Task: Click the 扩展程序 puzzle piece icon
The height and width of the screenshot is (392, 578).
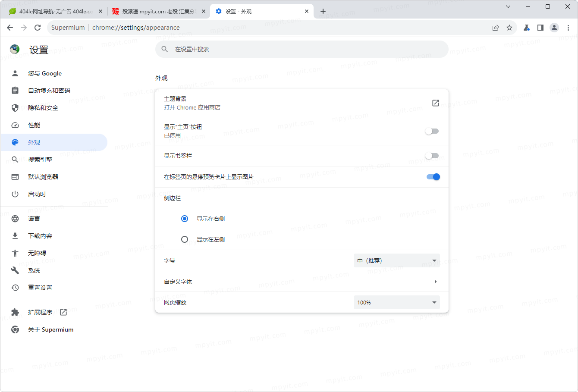Action: 15,312
